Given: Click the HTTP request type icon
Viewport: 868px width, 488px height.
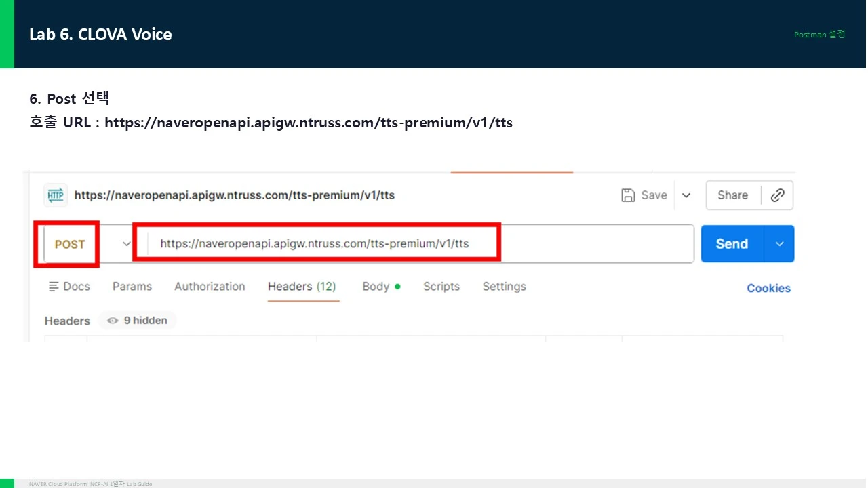Looking at the screenshot, I should (56, 195).
